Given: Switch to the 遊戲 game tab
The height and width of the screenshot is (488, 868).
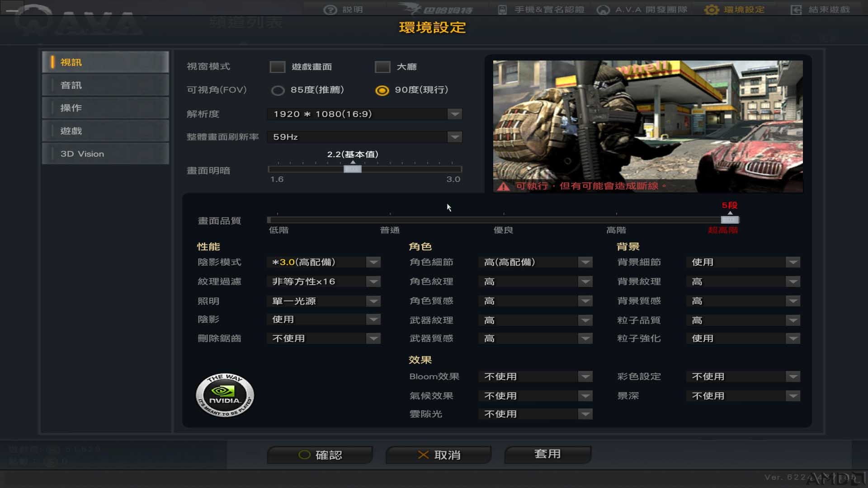Looking at the screenshot, I should [x=105, y=131].
